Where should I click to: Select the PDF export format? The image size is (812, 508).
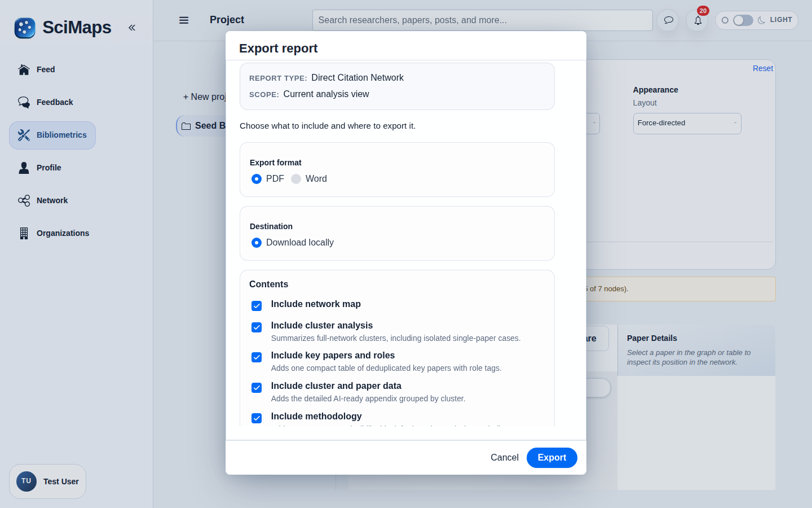click(257, 179)
